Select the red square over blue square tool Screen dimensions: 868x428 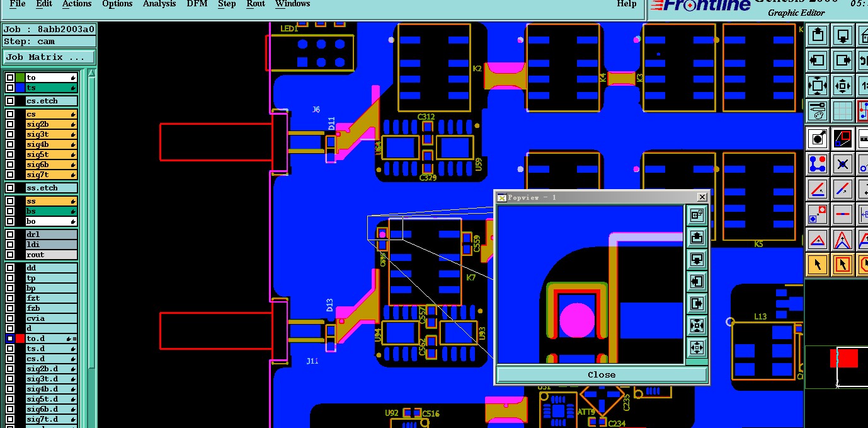click(x=818, y=214)
